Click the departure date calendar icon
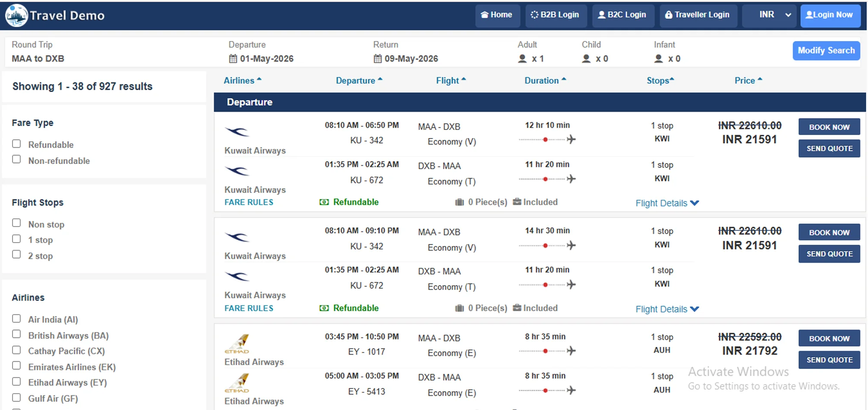Viewport: 868px width, 410px height. point(232,58)
